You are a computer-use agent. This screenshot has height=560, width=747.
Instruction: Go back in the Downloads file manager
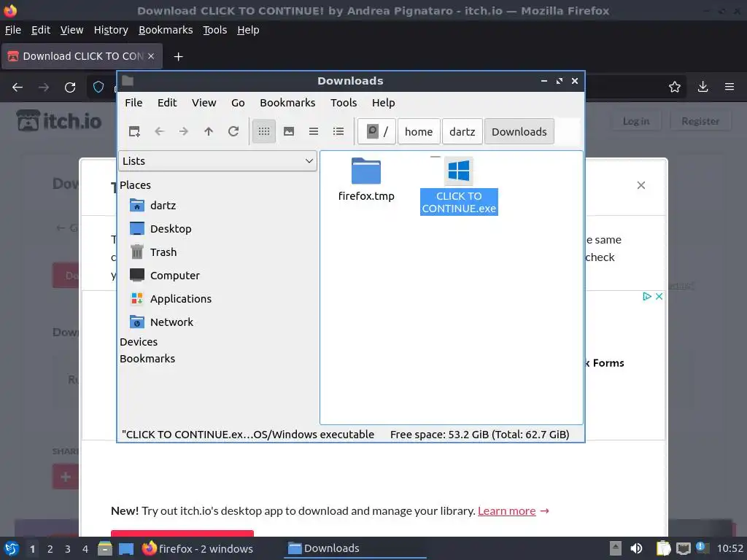coord(159,131)
